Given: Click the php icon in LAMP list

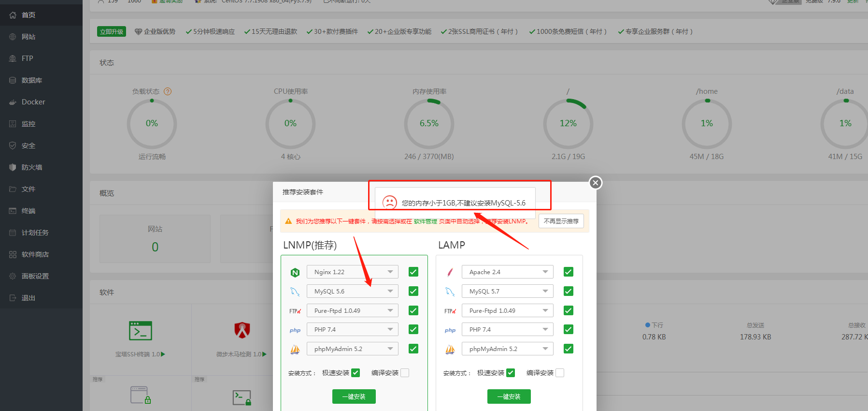Looking at the screenshot, I should pos(450,330).
